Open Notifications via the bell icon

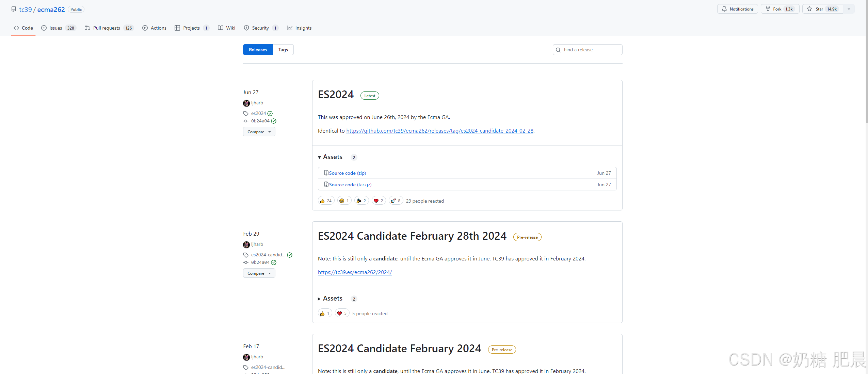click(x=724, y=9)
